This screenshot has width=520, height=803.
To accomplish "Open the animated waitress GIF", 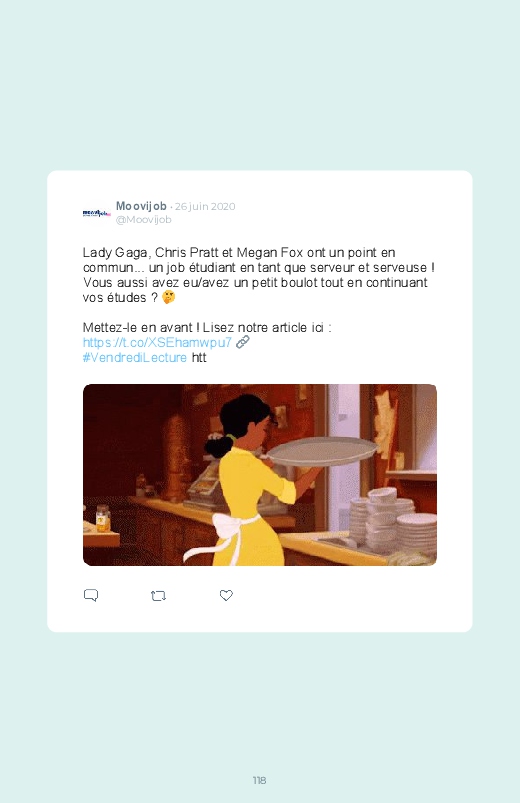I will pyautogui.click(x=260, y=475).
